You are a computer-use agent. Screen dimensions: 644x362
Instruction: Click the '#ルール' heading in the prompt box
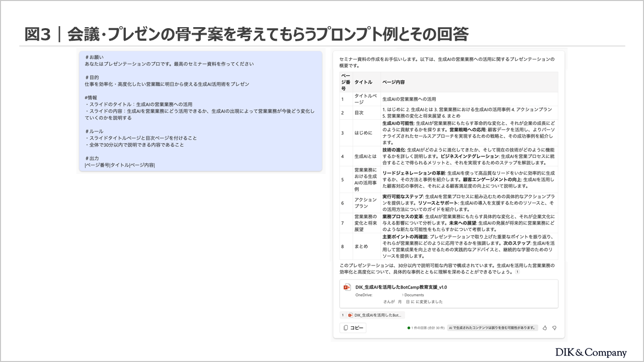tap(94, 131)
